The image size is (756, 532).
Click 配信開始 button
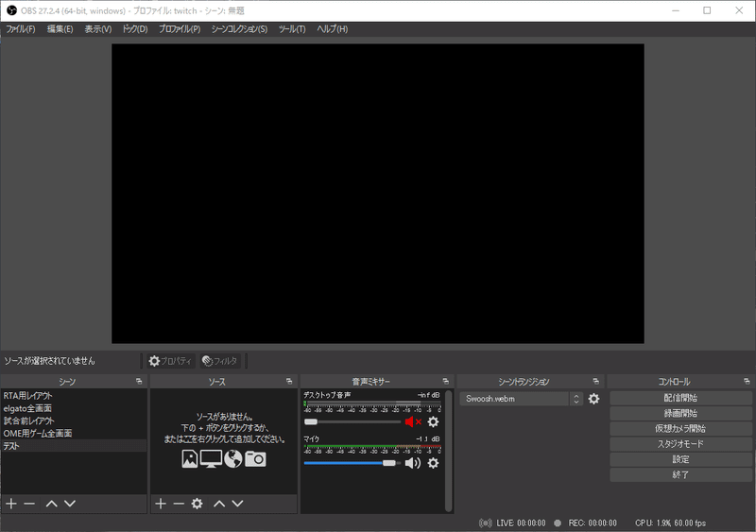[680, 398]
